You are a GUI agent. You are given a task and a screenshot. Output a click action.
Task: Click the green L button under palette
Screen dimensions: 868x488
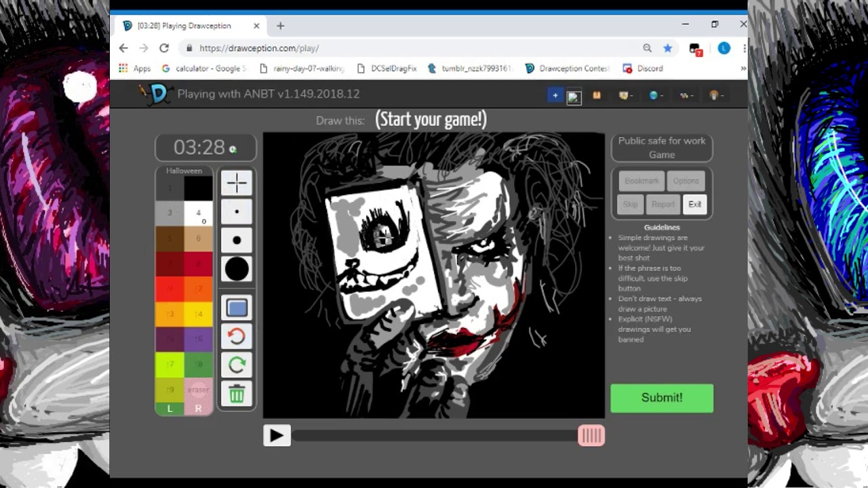[170, 408]
